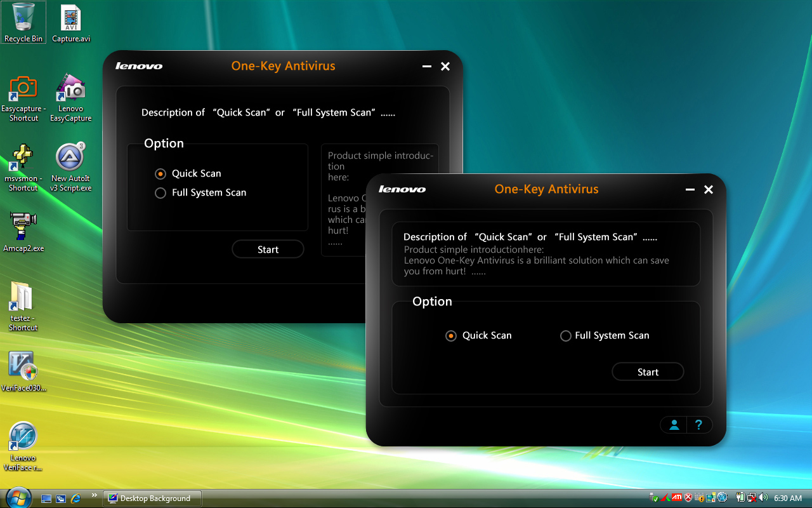Image resolution: width=812 pixels, height=508 pixels.
Task: Open the Windows Start orb
Action: (18, 497)
